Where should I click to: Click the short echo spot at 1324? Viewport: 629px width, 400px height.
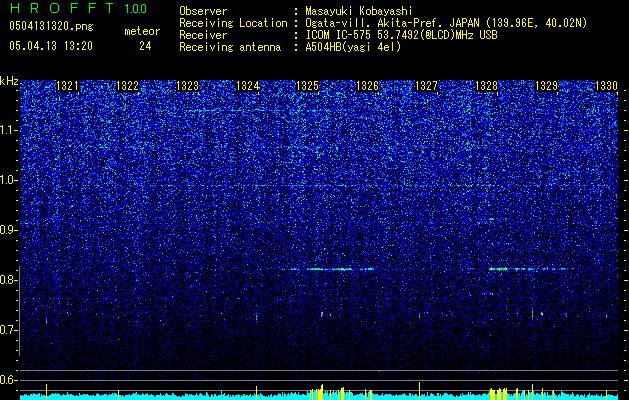click(256, 317)
